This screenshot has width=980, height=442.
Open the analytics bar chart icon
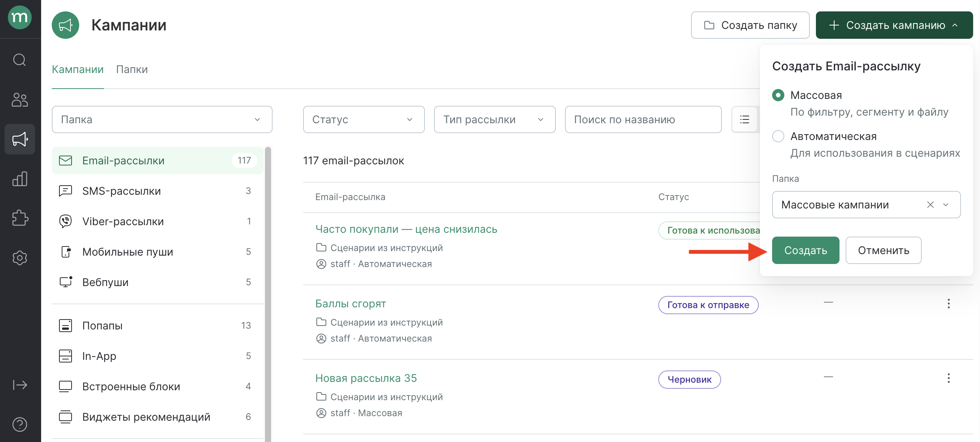[20, 179]
